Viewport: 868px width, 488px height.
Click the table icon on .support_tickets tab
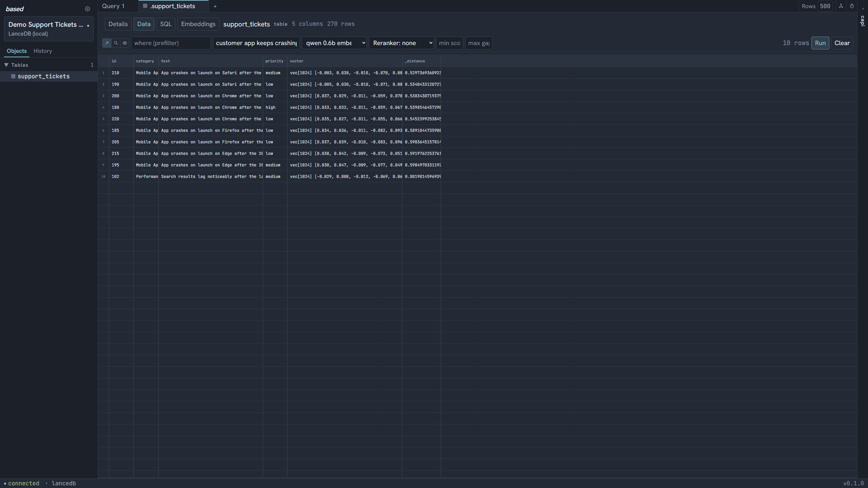tap(145, 6)
